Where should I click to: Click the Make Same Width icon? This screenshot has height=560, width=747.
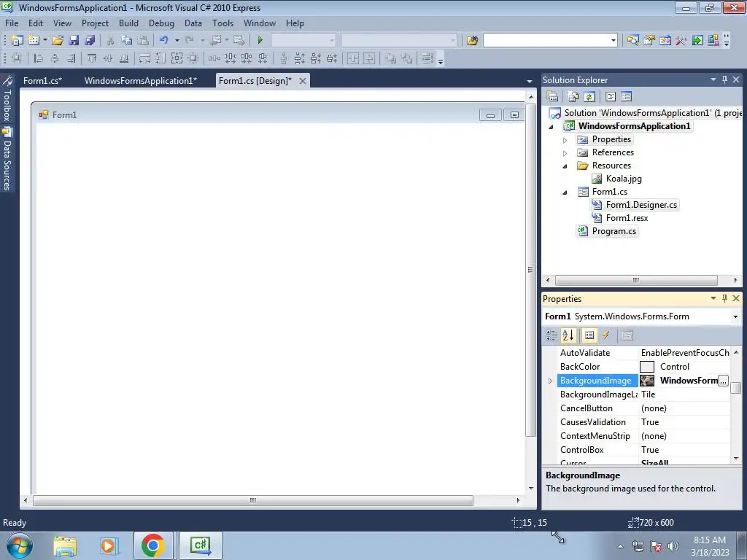pyautogui.click(x=144, y=58)
